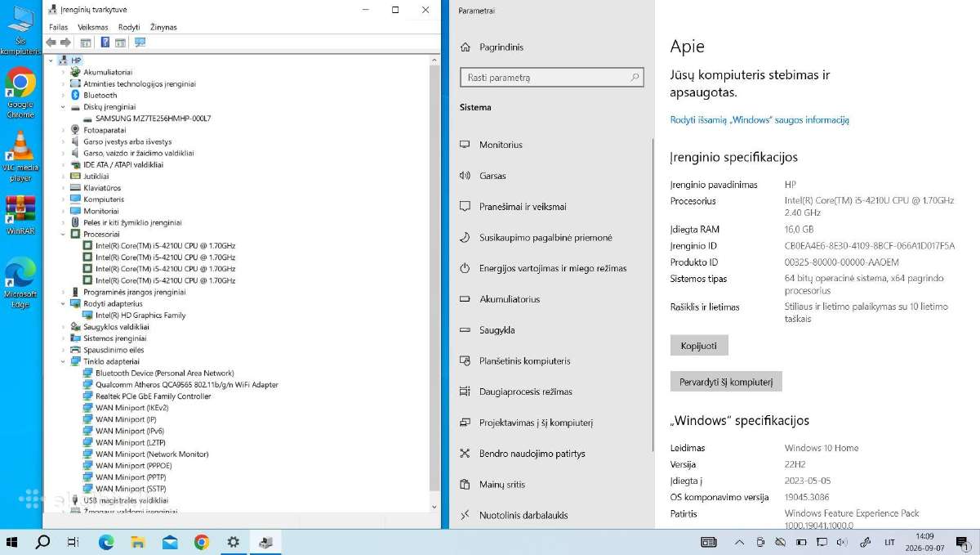
Task: Expand the Bluetooth device category
Action: coord(63,95)
